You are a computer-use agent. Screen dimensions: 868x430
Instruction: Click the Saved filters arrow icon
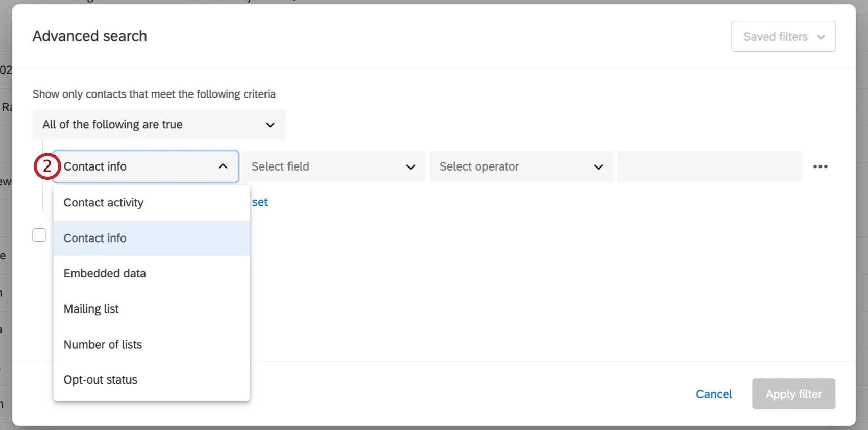[821, 37]
